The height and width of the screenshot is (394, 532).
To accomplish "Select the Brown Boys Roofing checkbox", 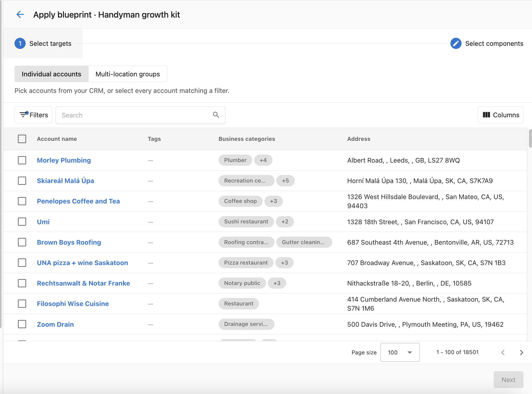I will (x=22, y=242).
